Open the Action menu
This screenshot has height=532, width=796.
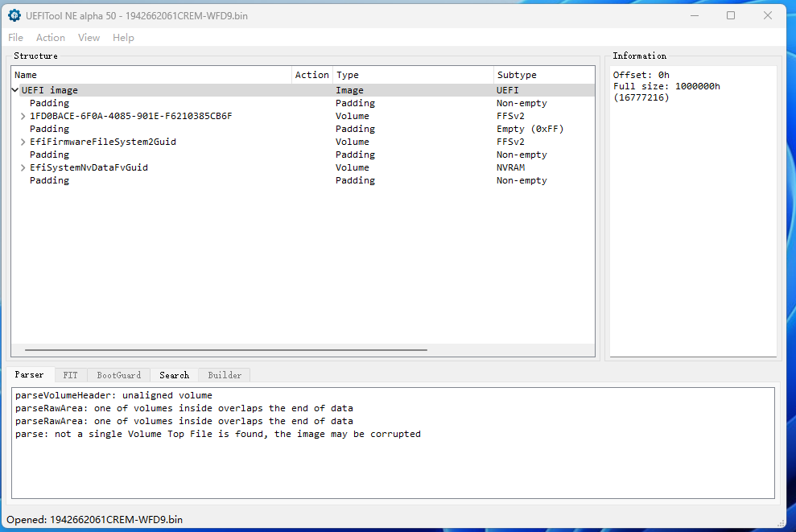(x=50, y=38)
